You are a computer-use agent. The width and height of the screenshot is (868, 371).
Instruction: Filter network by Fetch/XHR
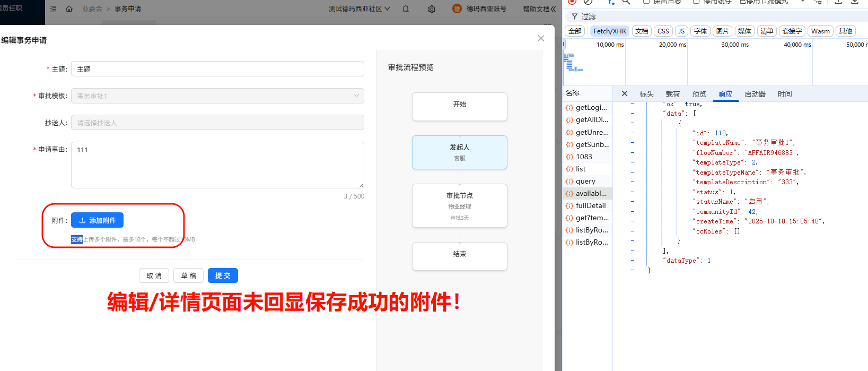pyautogui.click(x=610, y=31)
